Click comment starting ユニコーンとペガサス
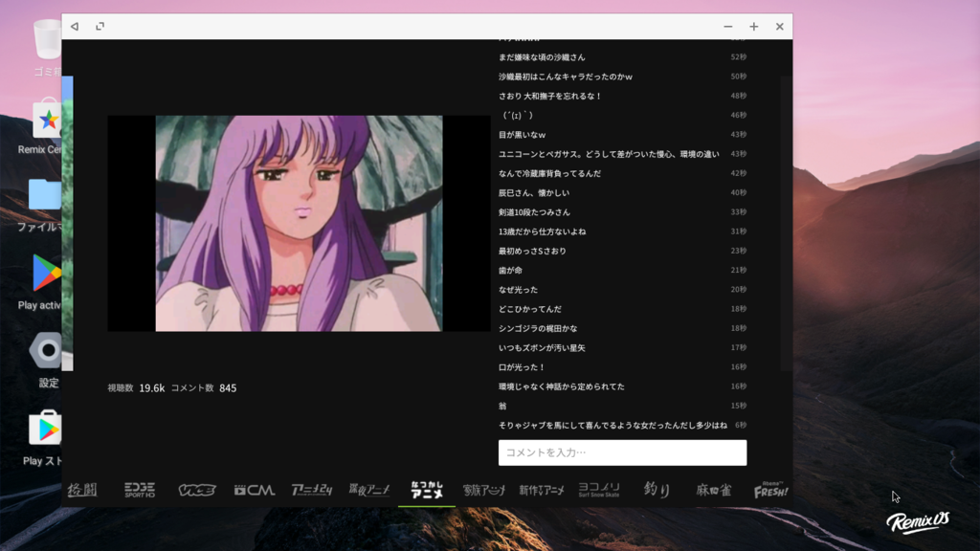This screenshot has width=980, height=551. [609, 154]
